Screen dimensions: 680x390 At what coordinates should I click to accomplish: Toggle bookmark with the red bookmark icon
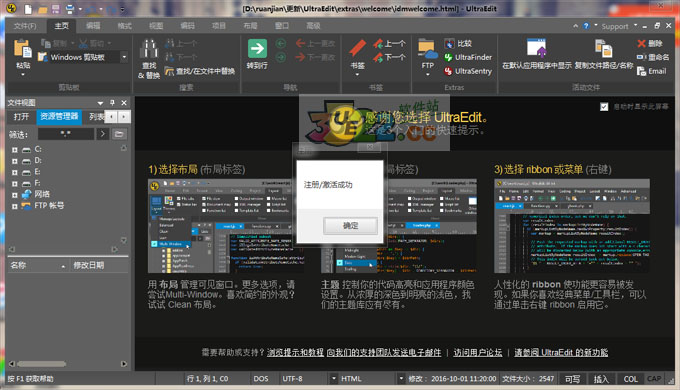click(x=357, y=49)
